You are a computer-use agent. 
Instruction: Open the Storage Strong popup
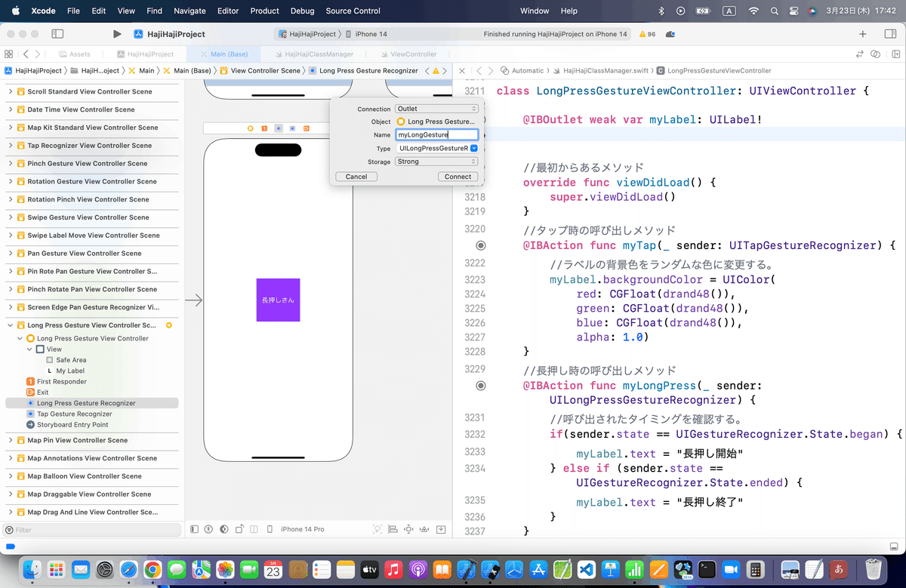point(436,162)
